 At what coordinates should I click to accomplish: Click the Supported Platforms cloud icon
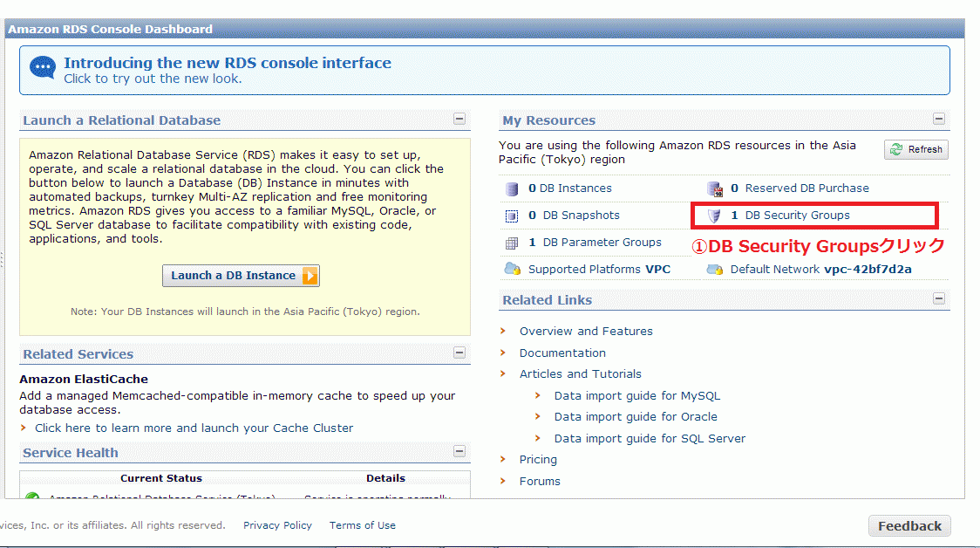point(513,269)
